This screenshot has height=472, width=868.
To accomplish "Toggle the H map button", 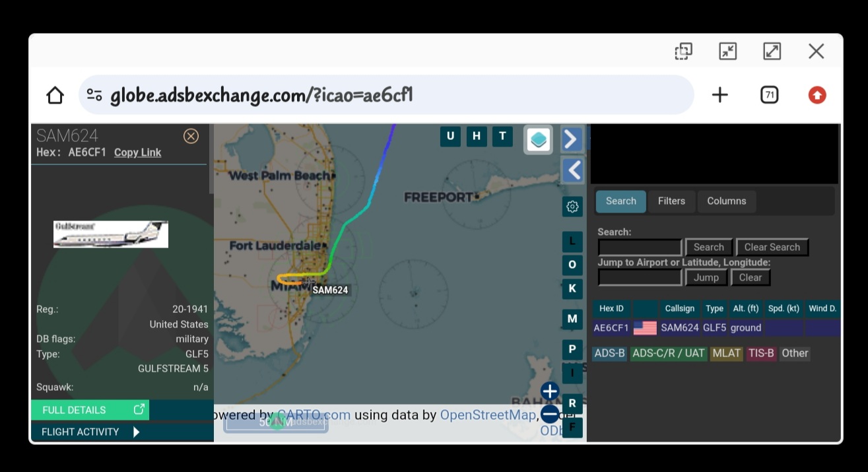I will tap(476, 136).
